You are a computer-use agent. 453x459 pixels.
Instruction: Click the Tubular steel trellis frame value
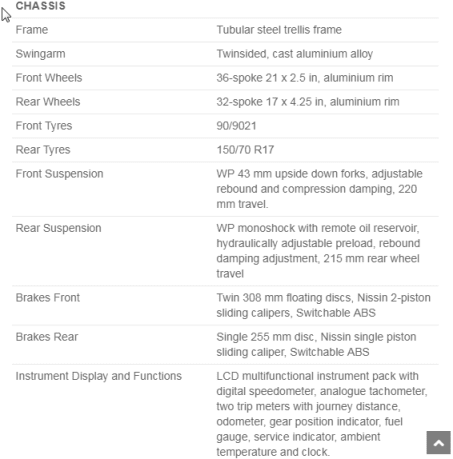tap(279, 30)
